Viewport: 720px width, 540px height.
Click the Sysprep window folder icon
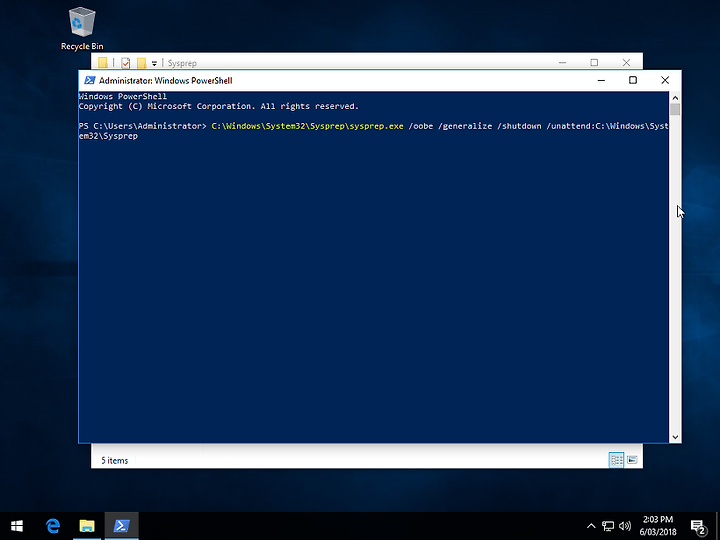click(103, 63)
